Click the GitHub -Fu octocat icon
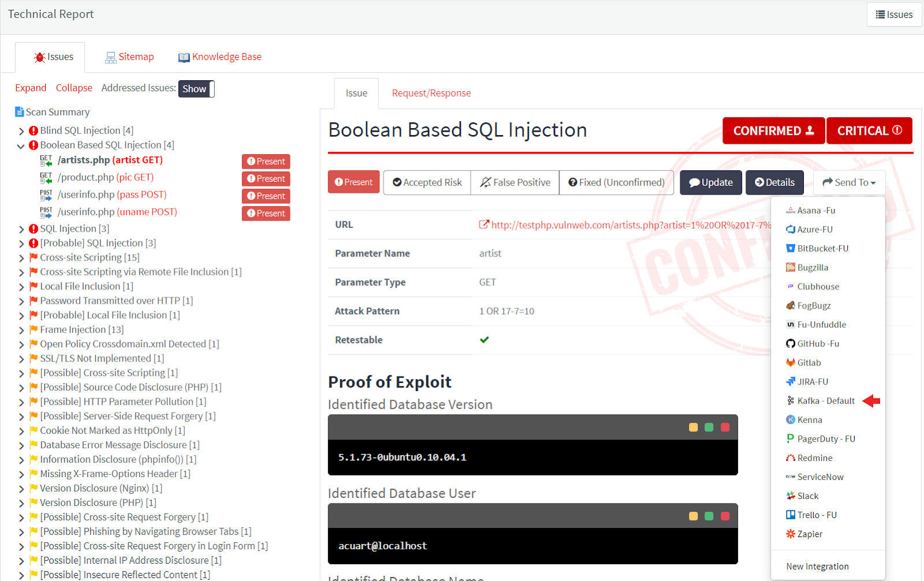 pos(791,344)
